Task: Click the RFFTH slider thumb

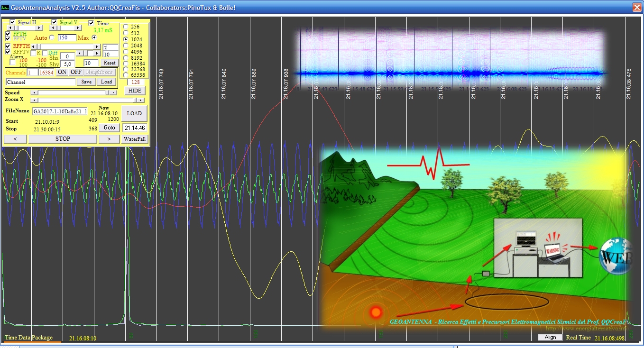Action: (x=39, y=46)
